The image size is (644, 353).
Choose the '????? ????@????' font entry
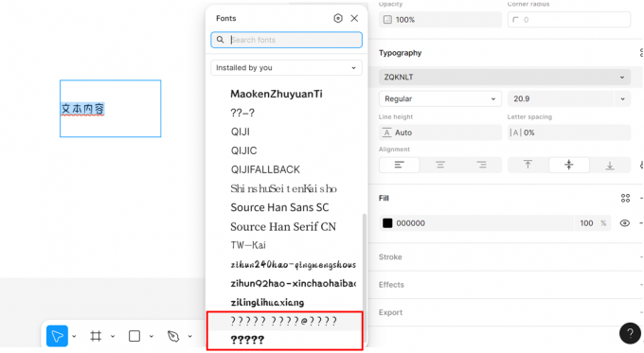284,321
